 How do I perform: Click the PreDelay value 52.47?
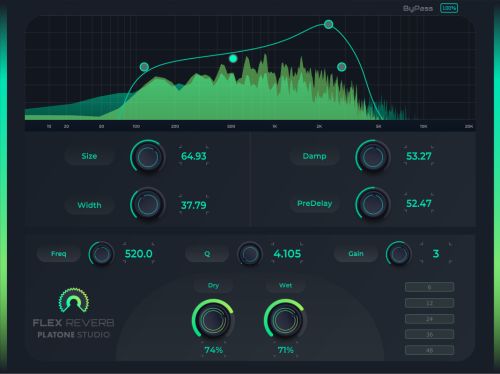pos(419,203)
